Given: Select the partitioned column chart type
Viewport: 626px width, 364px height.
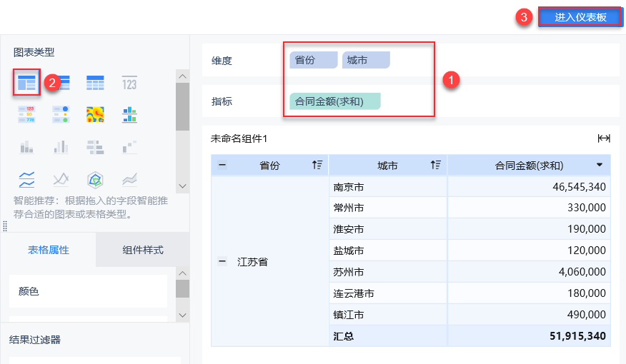Looking at the screenshot, I should coord(129,114).
